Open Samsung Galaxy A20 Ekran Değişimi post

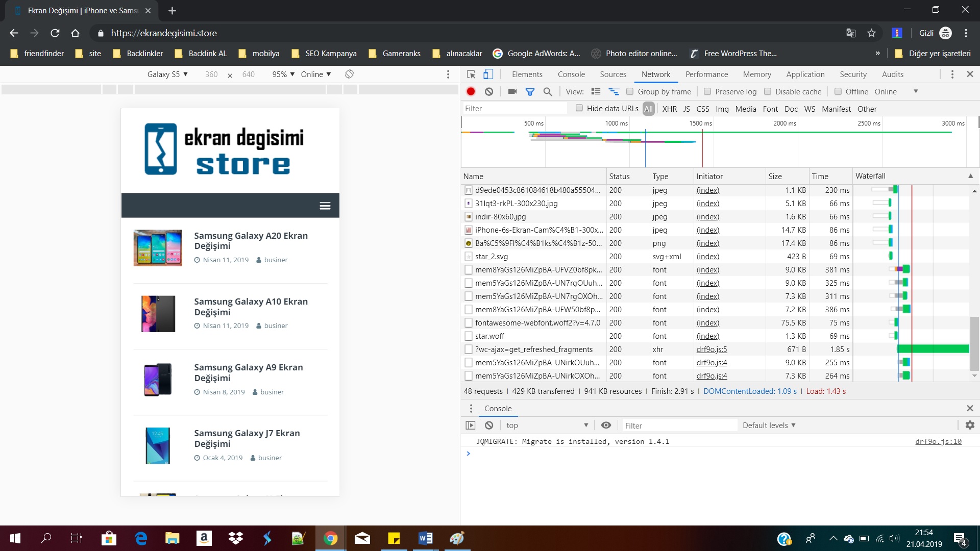251,241
